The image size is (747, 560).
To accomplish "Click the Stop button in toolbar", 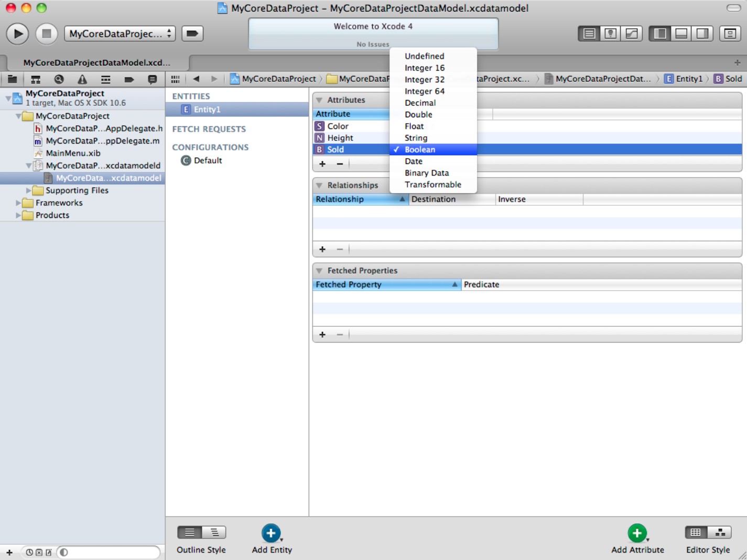I will (x=46, y=34).
